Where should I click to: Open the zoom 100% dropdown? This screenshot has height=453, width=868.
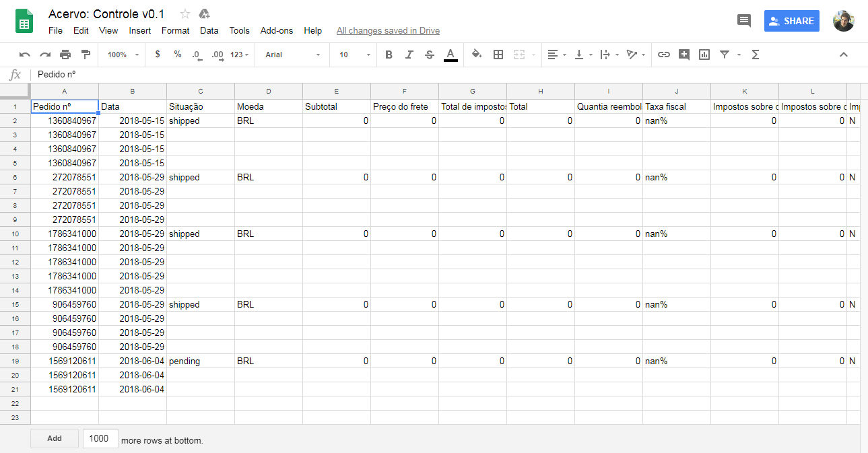tap(123, 55)
